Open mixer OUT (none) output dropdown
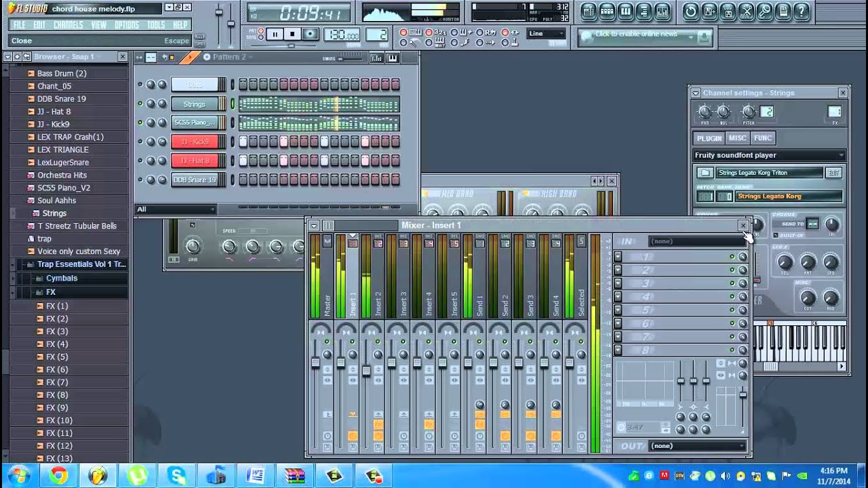Image resolution: width=868 pixels, height=488 pixels. (697, 446)
